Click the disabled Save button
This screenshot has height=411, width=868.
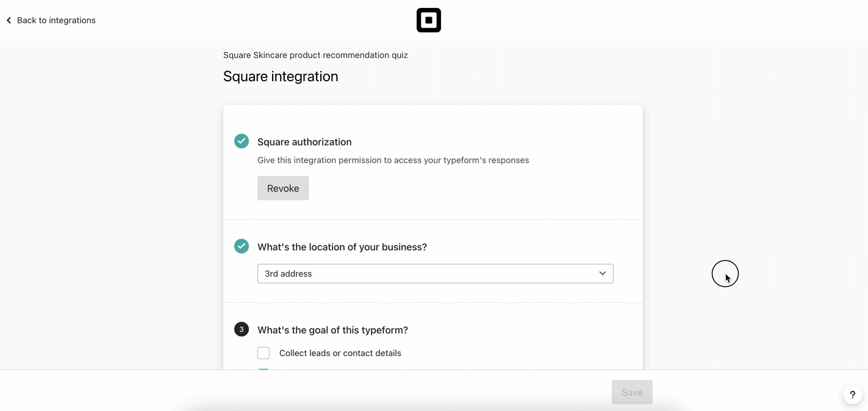pos(632,392)
